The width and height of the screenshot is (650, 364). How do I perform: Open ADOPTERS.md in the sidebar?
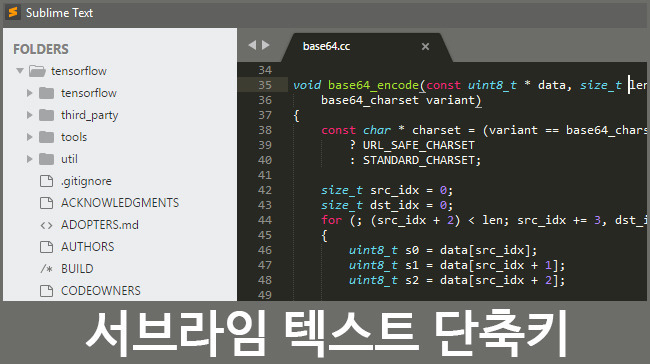tap(100, 225)
